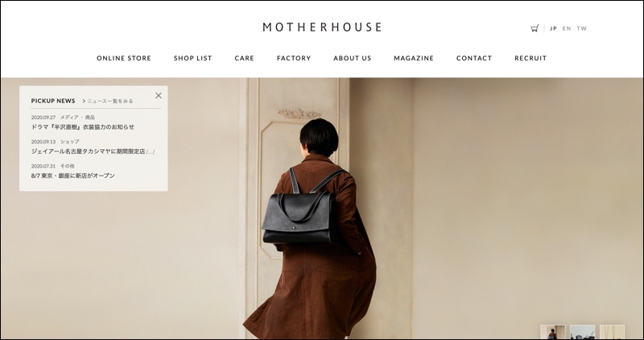
Task: Open the RECRUIT page
Action: coord(530,58)
